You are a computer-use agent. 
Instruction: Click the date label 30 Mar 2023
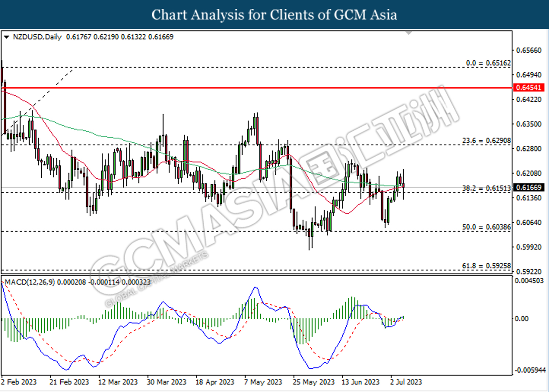(167, 382)
